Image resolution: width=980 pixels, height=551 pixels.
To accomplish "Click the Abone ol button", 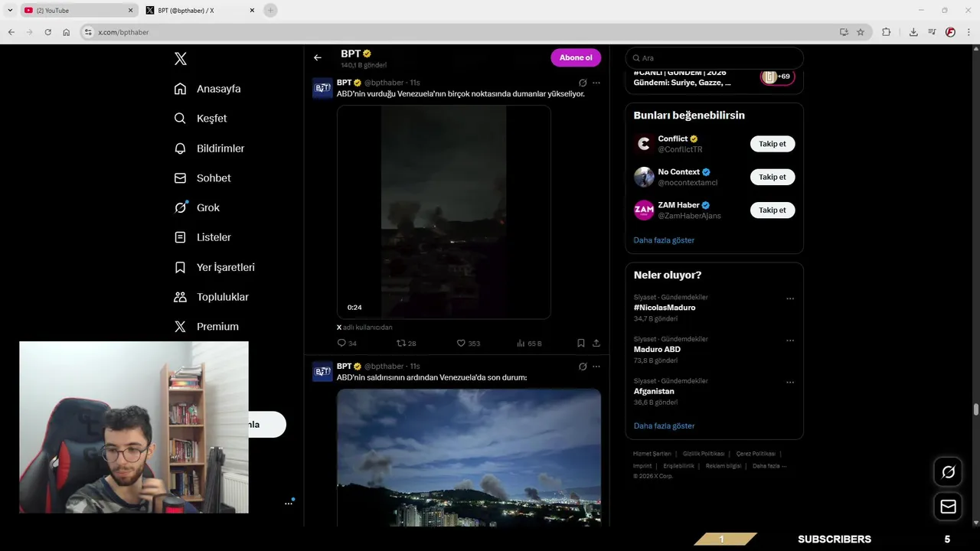I will [x=576, y=57].
